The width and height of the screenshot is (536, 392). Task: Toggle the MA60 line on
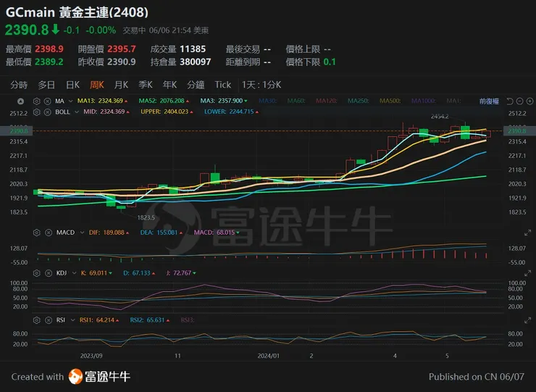tap(296, 101)
